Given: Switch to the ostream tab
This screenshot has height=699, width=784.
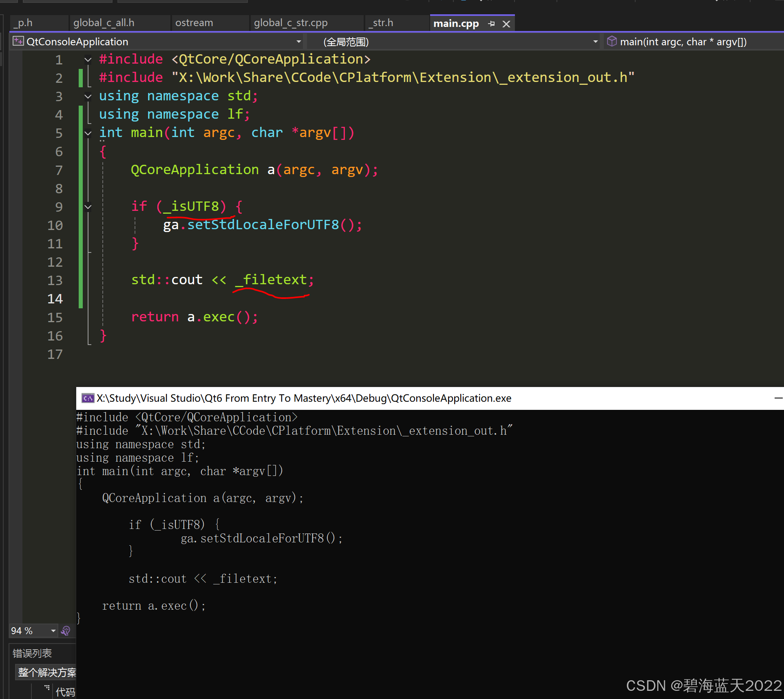Looking at the screenshot, I should coord(194,23).
